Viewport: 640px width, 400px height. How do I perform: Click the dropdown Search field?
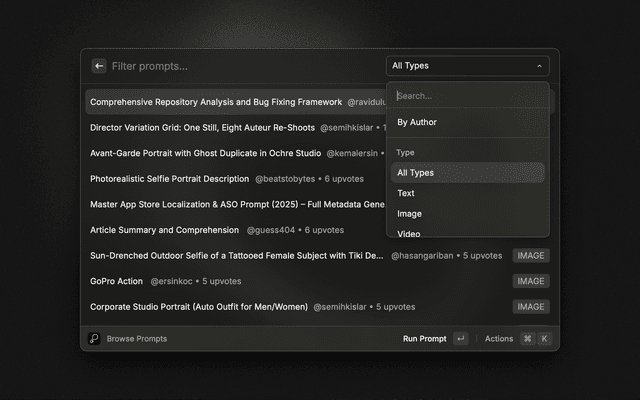click(x=467, y=96)
